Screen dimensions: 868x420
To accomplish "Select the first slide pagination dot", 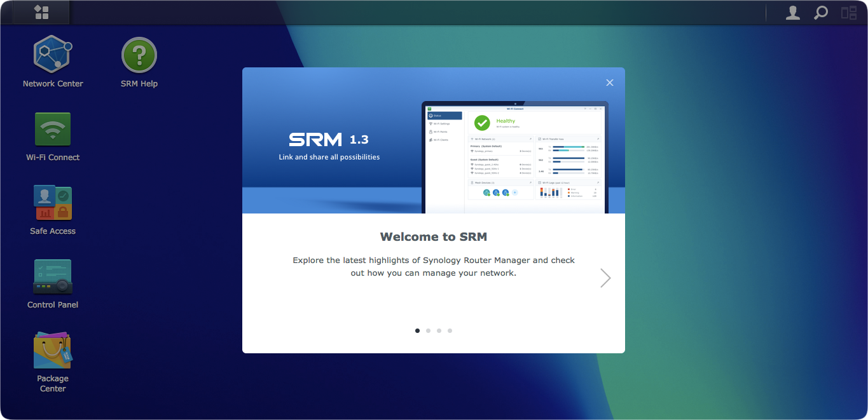I will click(x=417, y=330).
